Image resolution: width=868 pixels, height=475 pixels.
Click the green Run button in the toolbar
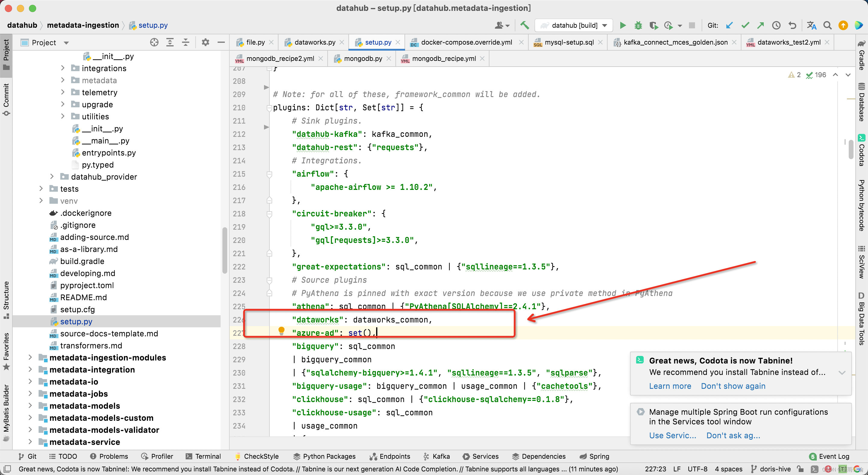pos(623,25)
